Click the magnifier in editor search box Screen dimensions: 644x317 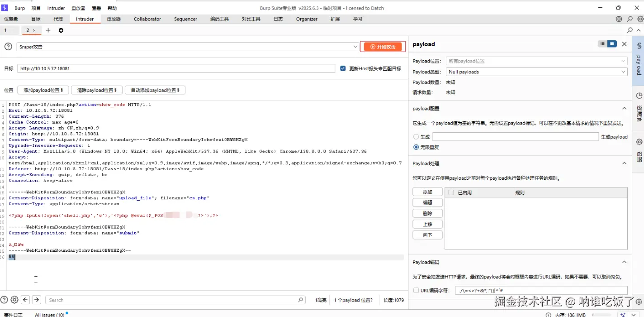[301, 300]
